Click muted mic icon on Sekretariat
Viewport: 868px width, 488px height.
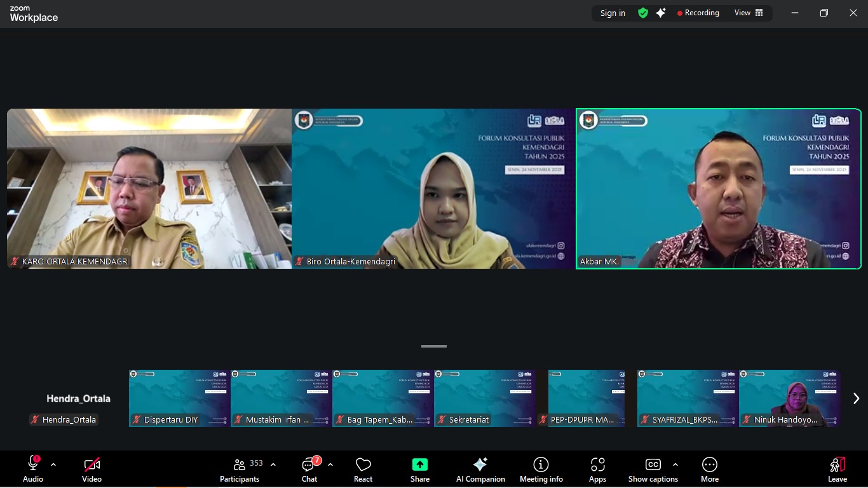point(442,419)
